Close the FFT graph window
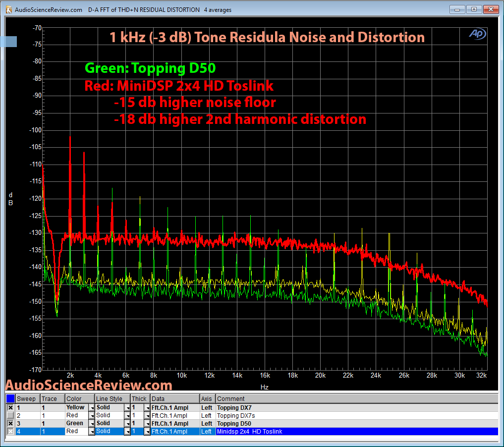The width and height of the screenshot is (504, 447). click(x=491, y=9)
